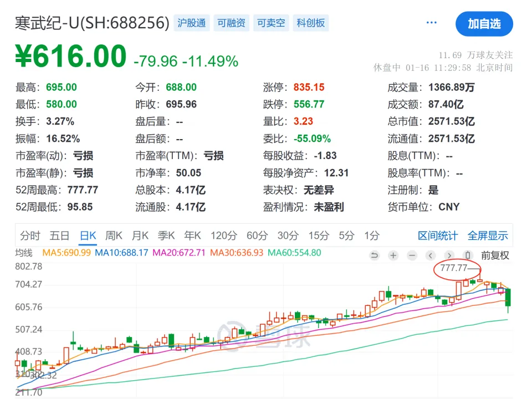Click the 加自选 button
Screen dimensions: 532x399
(x=484, y=24)
